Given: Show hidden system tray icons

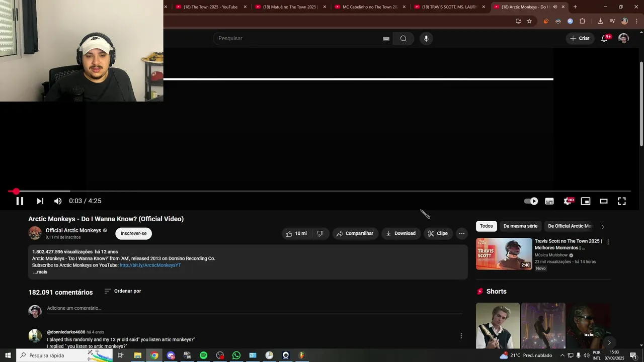Looking at the screenshot, I should (x=562, y=355).
